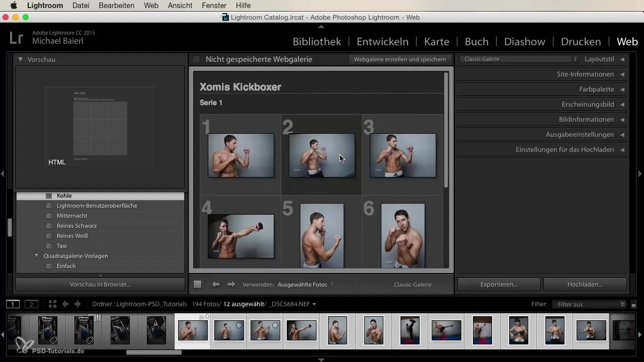Screen dimensions: 644x362
Task: Expand the Site-Informationen panel
Action: point(622,74)
